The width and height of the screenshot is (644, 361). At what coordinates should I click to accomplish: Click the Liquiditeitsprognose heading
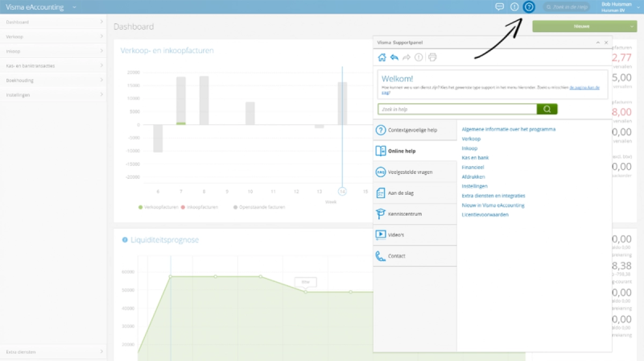165,239
